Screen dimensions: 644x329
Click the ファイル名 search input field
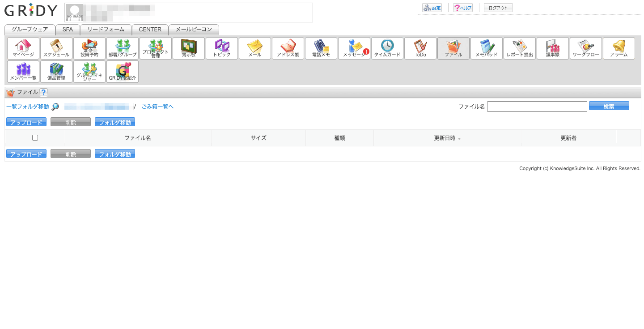coord(537,107)
